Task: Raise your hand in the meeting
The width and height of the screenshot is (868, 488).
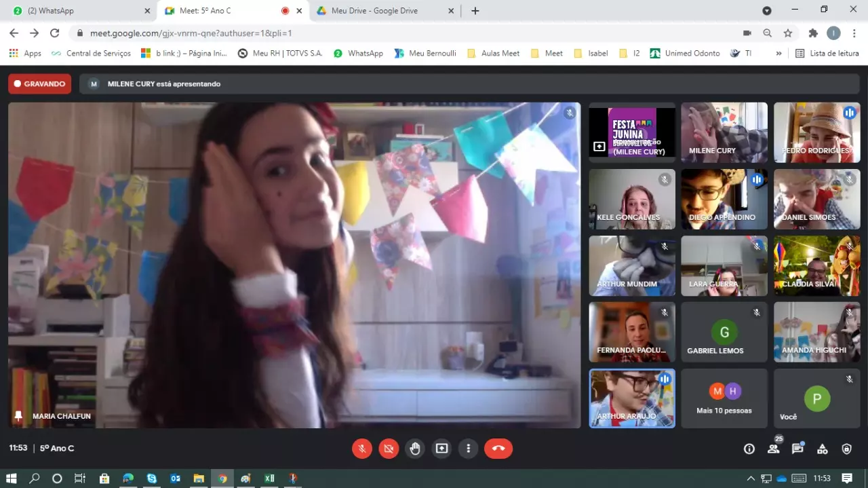Action: [415, 449]
